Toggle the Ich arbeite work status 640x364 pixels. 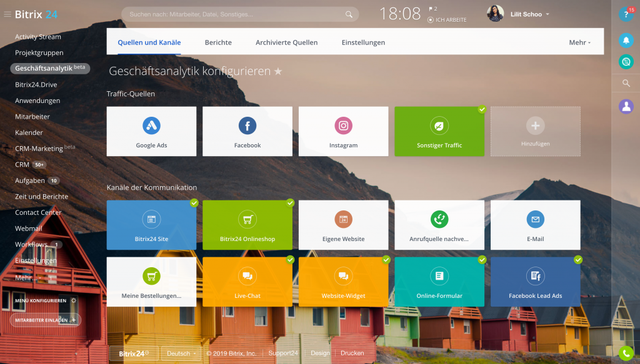coord(447,19)
